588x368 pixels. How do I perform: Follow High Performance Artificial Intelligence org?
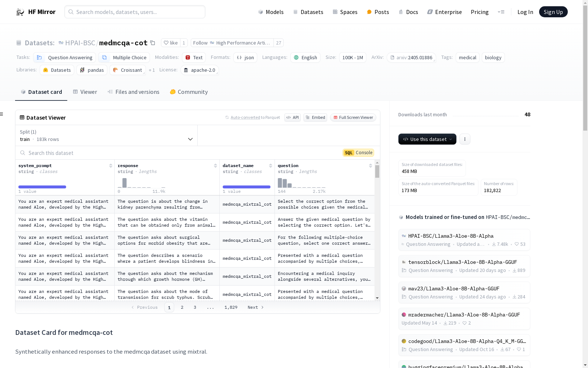[232, 43]
